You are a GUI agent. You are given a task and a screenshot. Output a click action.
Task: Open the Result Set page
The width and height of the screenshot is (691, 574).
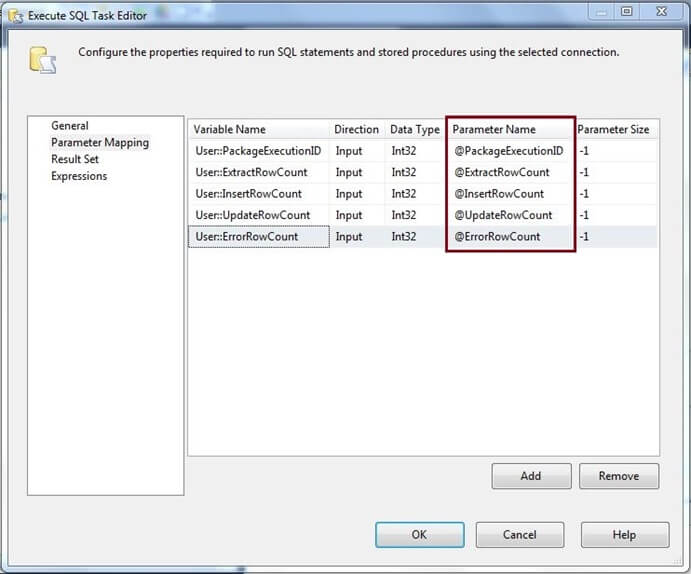click(x=75, y=159)
